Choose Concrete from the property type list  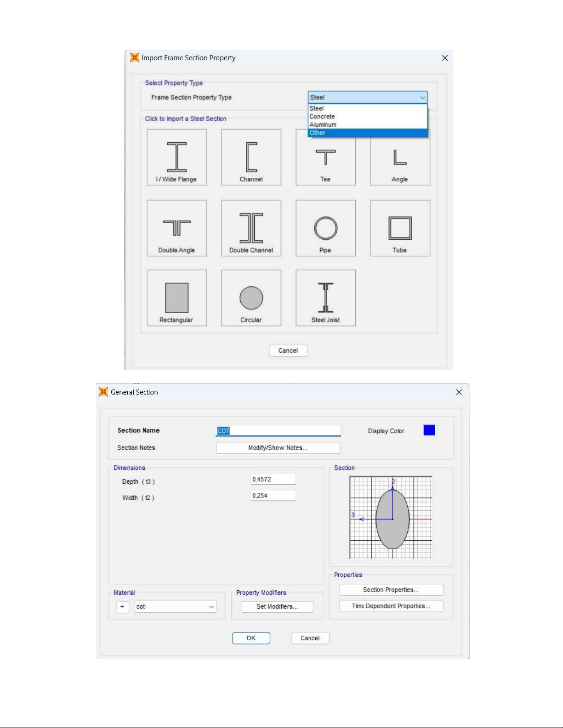[322, 117]
